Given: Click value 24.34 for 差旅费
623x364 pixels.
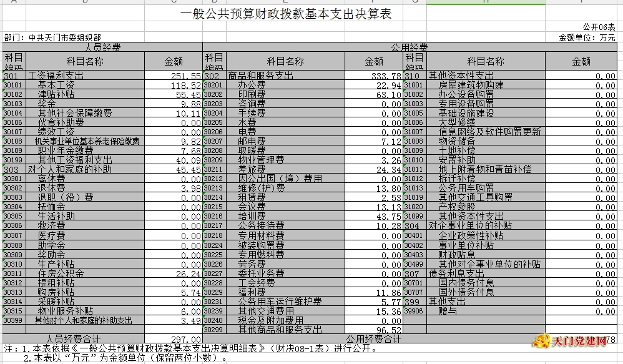Looking at the screenshot, I should pyautogui.click(x=374, y=169).
